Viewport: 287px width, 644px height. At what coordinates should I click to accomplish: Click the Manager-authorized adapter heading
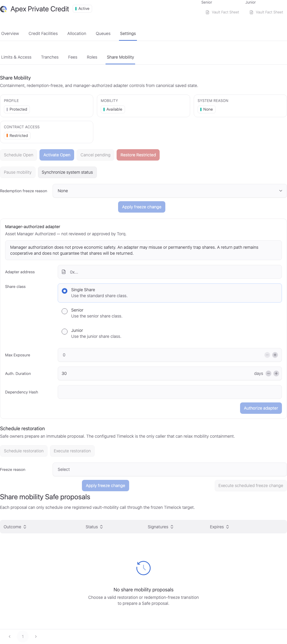tap(33, 227)
